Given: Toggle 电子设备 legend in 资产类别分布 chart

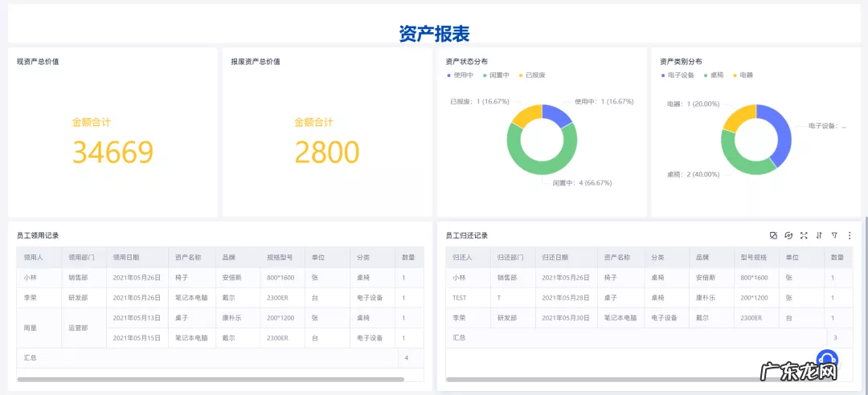Looking at the screenshot, I should (x=677, y=75).
